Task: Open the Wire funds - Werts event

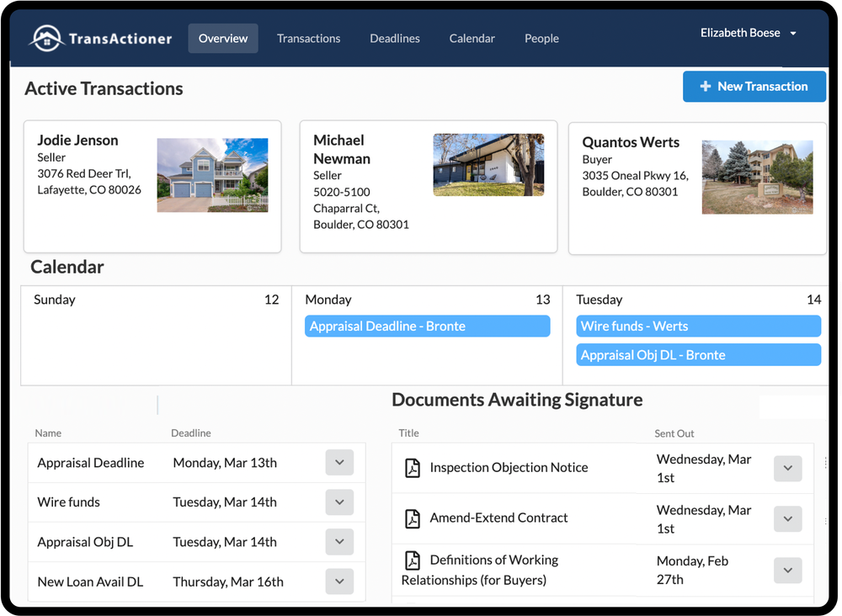Action: coord(698,326)
